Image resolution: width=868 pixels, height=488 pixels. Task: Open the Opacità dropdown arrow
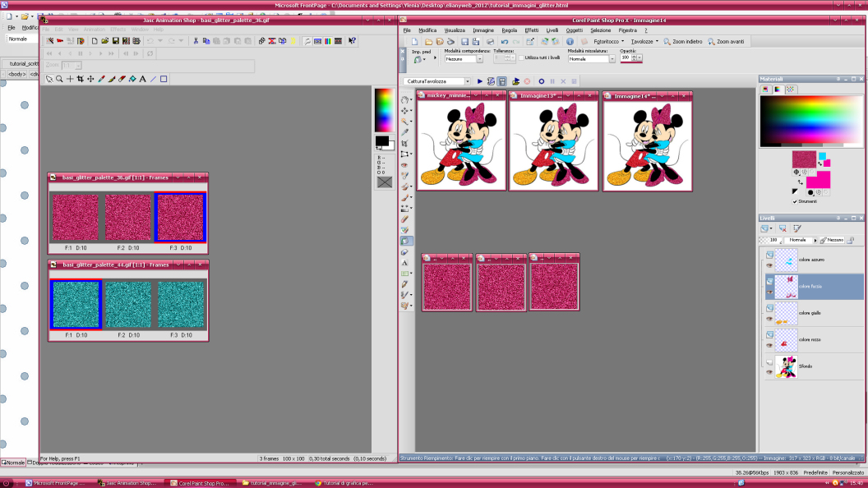[x=639, y=58]
